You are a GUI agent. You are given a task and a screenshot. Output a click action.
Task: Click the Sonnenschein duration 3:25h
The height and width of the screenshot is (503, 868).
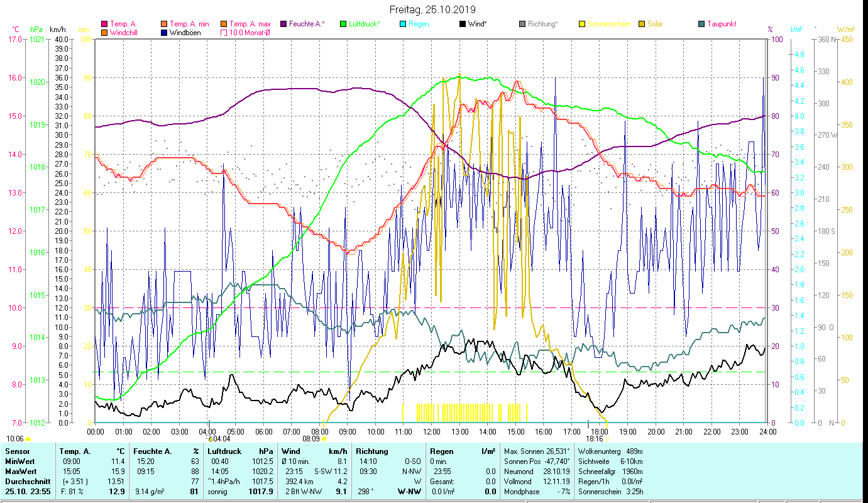click(634, 492)
